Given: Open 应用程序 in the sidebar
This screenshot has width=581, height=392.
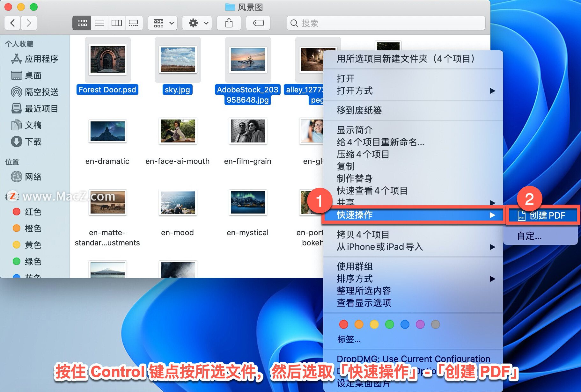Looking at the screenshot, I should click(35, 59).
